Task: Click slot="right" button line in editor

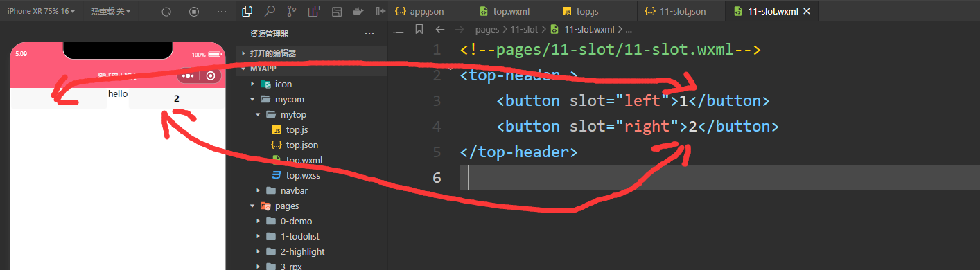Action: [638, 126]
